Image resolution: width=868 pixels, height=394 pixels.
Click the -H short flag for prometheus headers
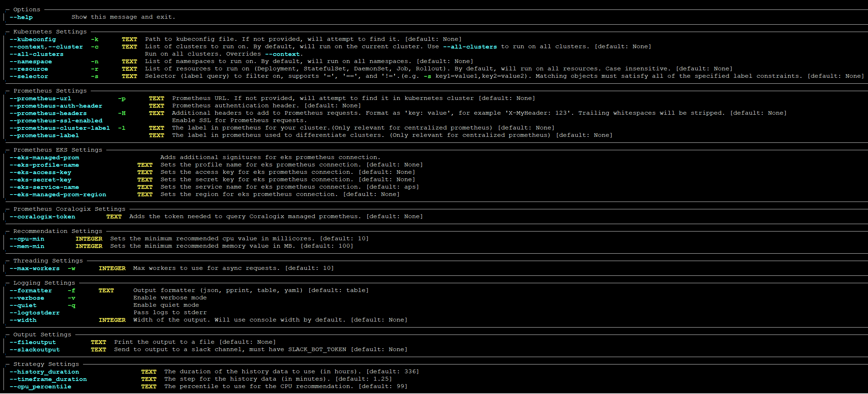(x=122, y=113)
